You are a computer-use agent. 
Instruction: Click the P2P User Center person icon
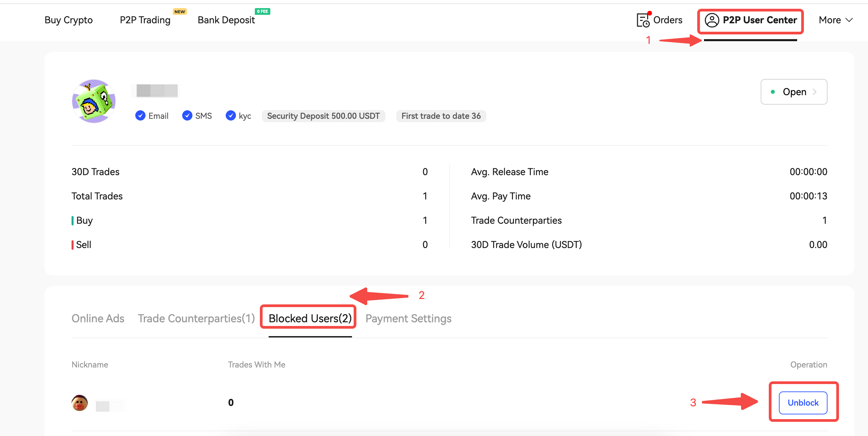click(712, 20)
